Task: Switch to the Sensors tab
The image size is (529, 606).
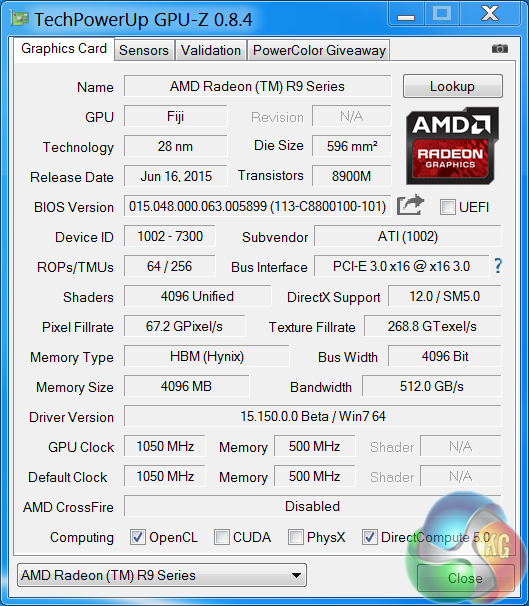Action: [144, 50]
